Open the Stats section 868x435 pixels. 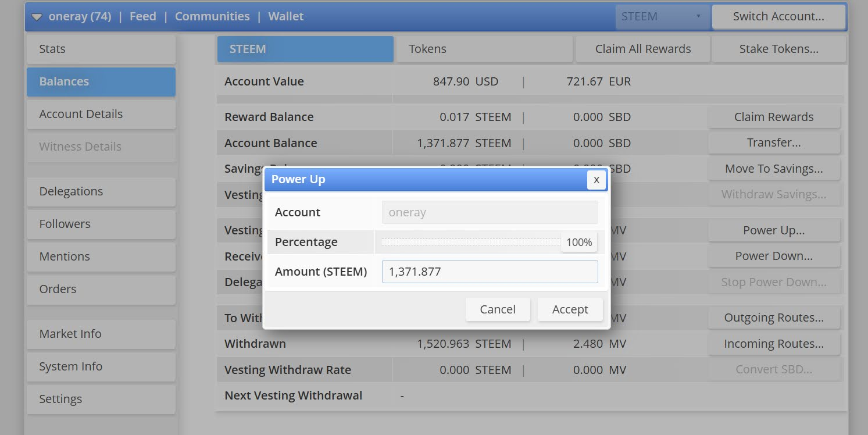coord(101,49)
